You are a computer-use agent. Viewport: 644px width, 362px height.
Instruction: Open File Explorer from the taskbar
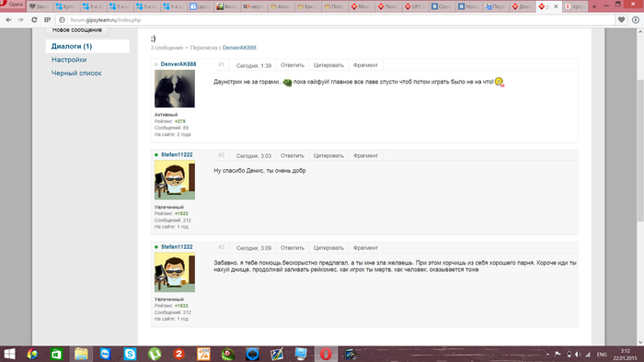[x=81, y=354]
